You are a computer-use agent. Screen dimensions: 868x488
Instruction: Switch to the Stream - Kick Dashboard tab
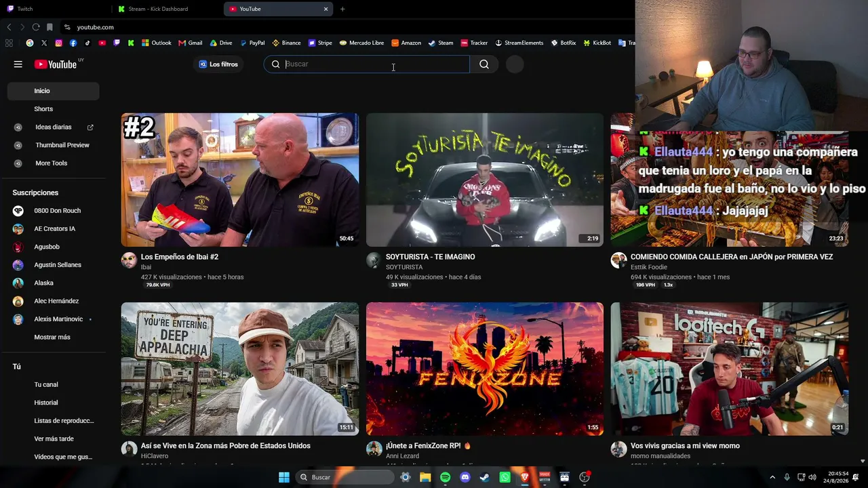point(167,9)
